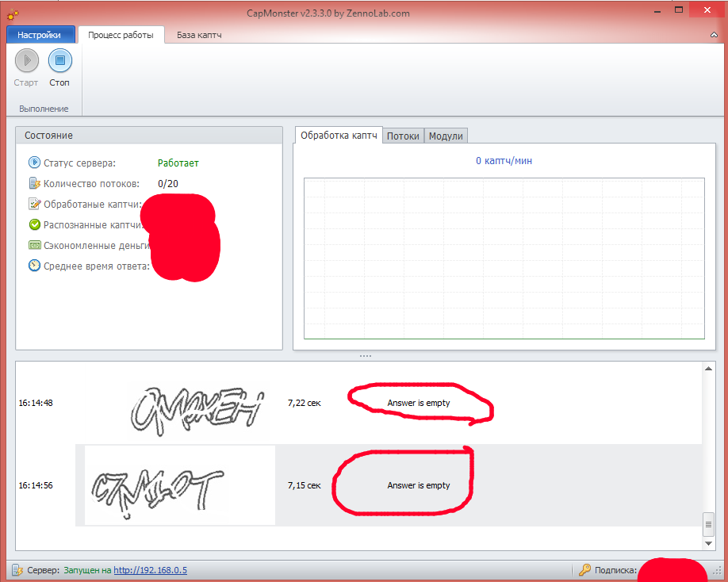Click the key icon next to Подписка
Screen dimensions: 728x582
pos(584,569)
